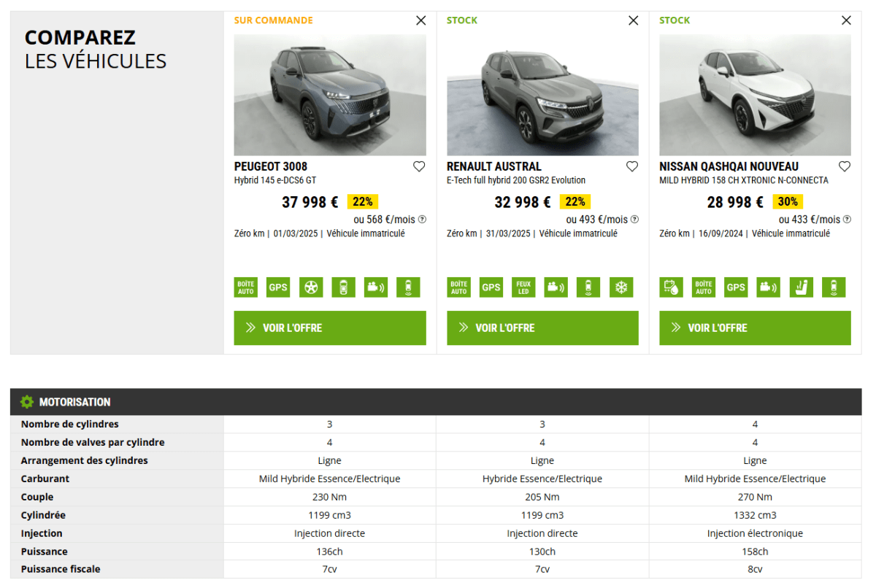Click the Peugeot 3008 car photo
876x588 pixels.
(330, 95)
